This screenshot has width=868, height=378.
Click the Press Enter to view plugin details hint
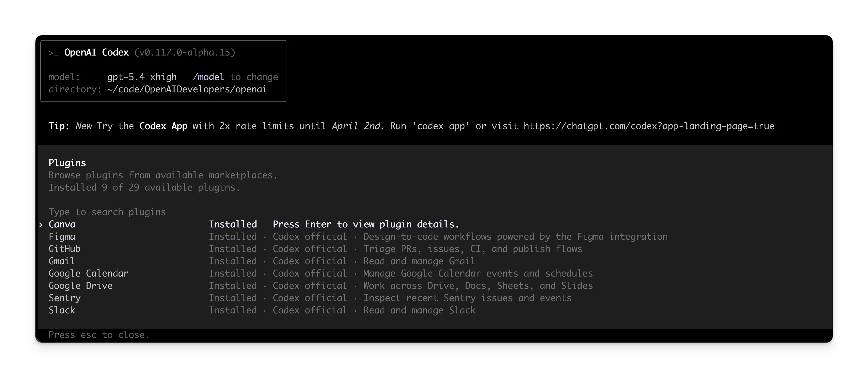click(366, 225)
